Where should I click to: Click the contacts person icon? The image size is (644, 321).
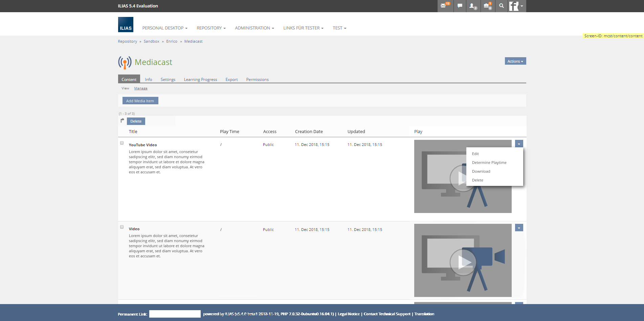click(472, 6)
